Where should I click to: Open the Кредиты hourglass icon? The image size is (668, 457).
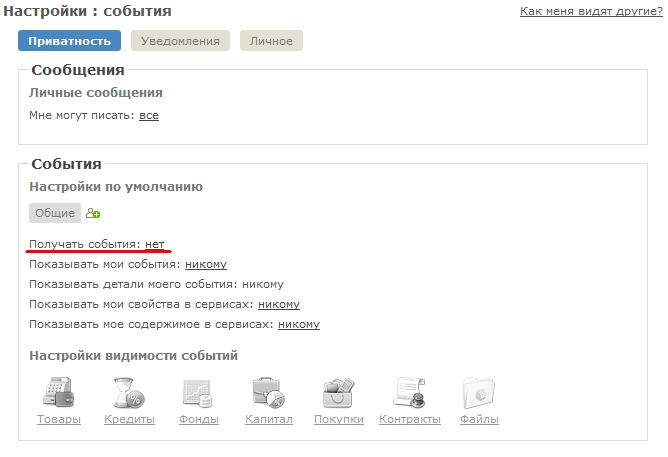[129, 392]
